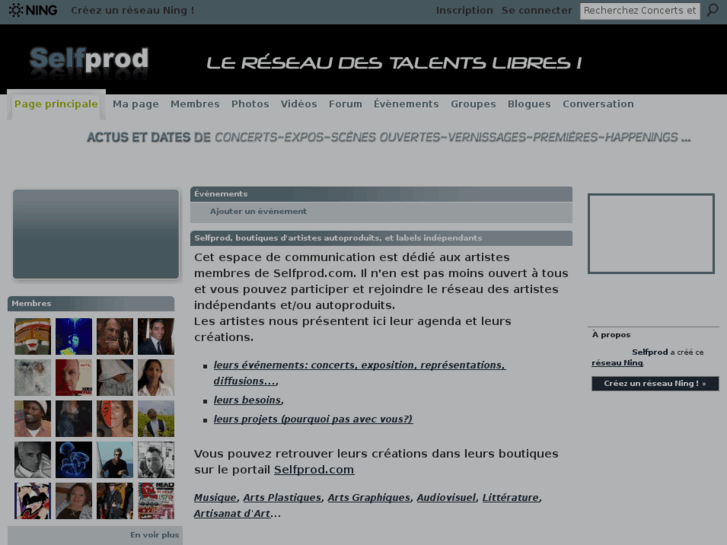Open member thumbnail with blue neon figure

[74, 336]
